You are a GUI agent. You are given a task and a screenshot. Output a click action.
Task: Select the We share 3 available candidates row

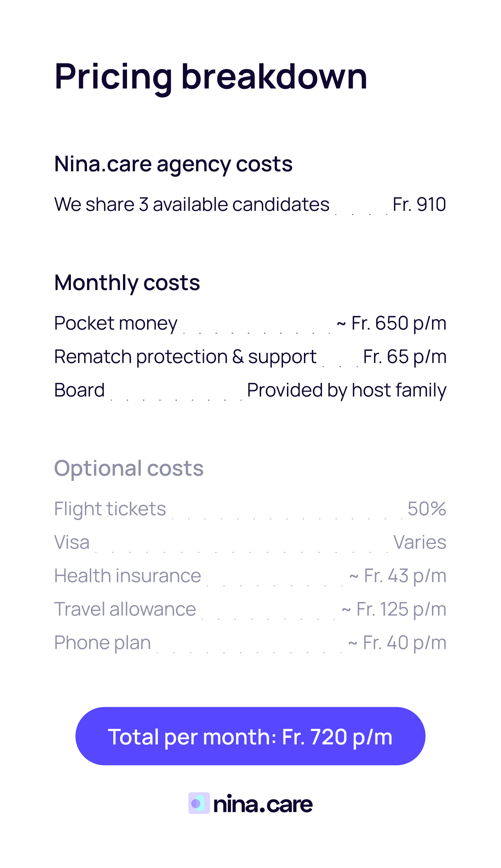[x=192, y=205]
